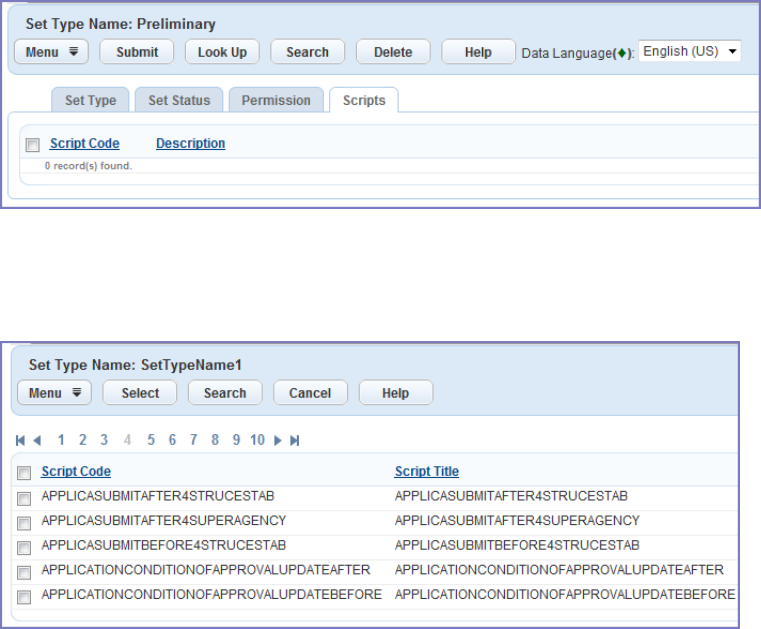The height and width of the screenshot is (629, 761).
Task: Go to page 7
Action: point(194,440)
